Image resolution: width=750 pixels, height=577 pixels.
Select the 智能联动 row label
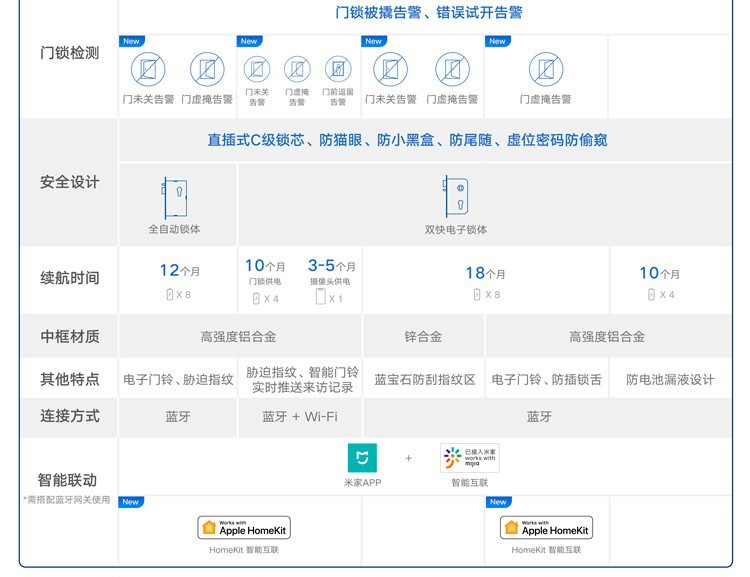click(67, 479)
